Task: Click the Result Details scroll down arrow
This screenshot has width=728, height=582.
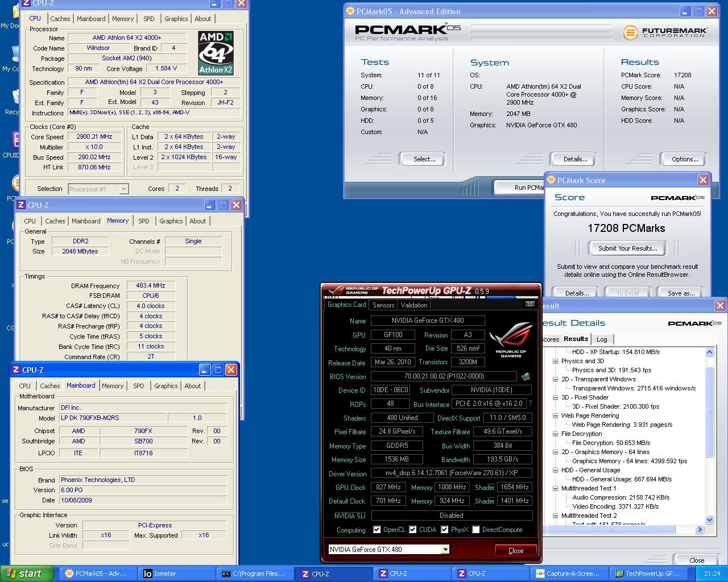Action: (709, 519)
